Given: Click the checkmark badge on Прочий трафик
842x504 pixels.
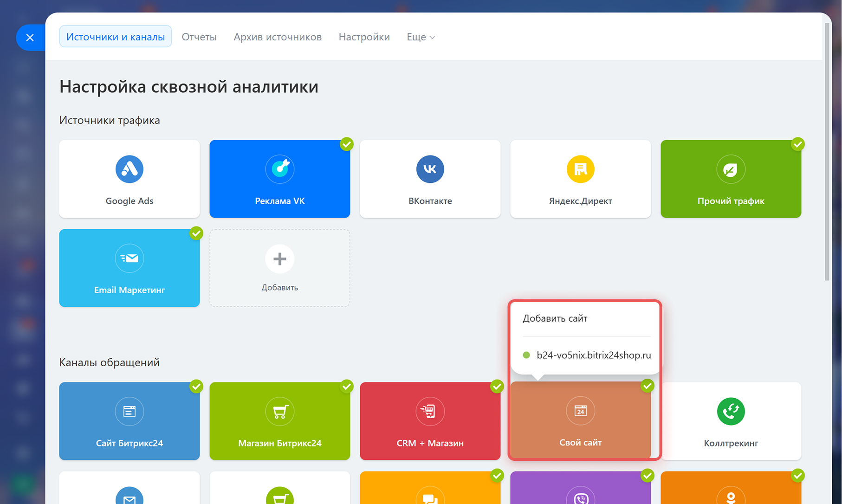Looking at the screenshot, I should tap(798, 144).
